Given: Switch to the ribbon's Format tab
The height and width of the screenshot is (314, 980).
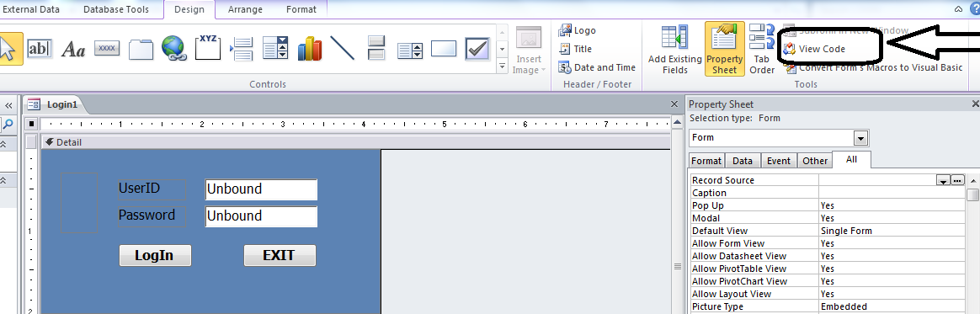Looking at the screenshot, I should point(301,9).
